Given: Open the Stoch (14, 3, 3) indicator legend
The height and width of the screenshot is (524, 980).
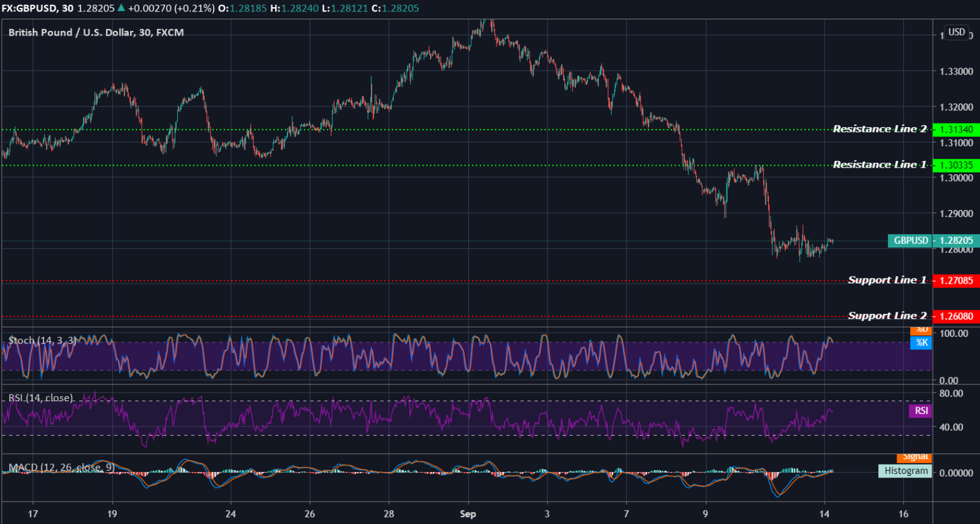Looking at the screenshot, I should click(42, 341).
